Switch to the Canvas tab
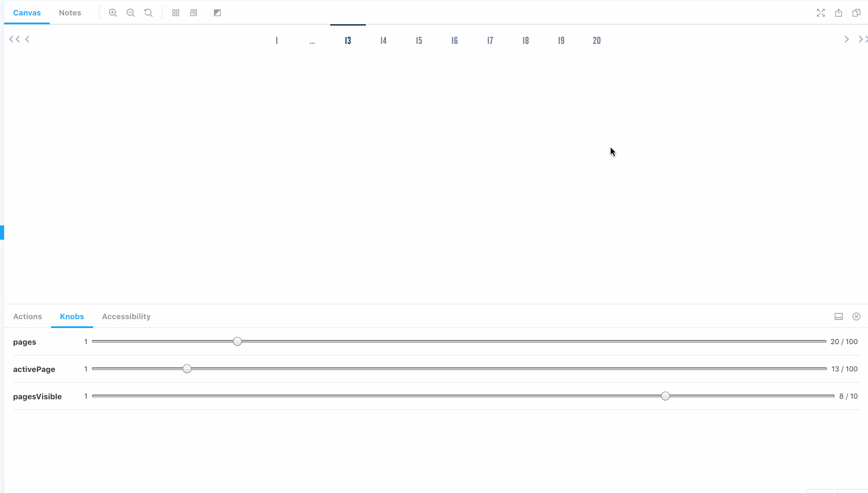The width and height of the screenshot is (868, 493). pos(27,12)
